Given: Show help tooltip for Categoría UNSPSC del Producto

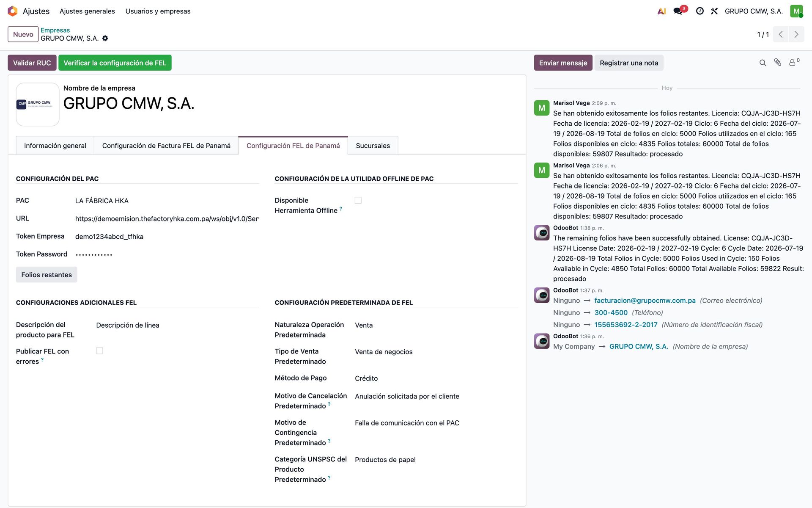Looking at the screenshot, I should click(x=329, y=478).
